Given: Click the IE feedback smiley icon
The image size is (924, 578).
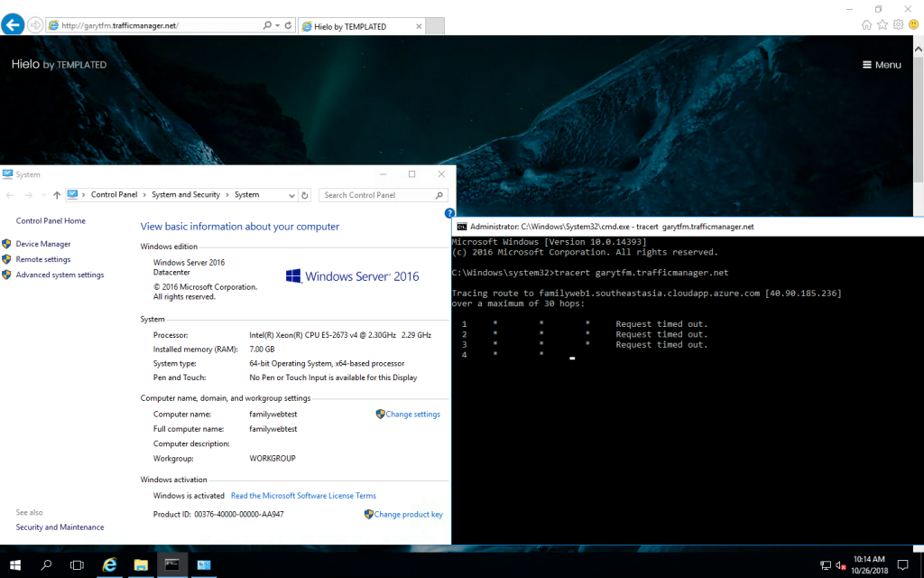Looking at the screenshot, I should point(913,24).
